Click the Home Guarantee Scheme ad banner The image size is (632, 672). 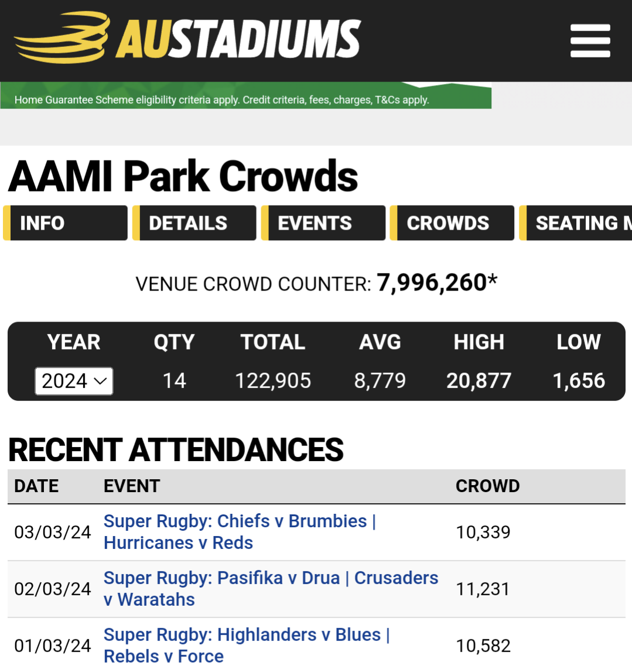click(246, 98)
